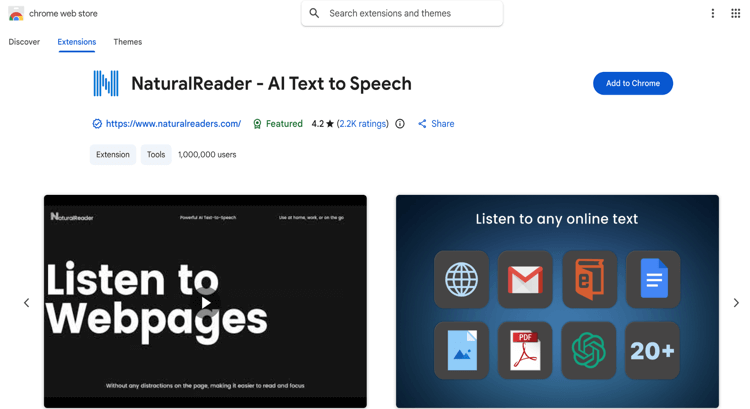
Task: Go to previous screenshot with left arrow
Action: (27, 303)
